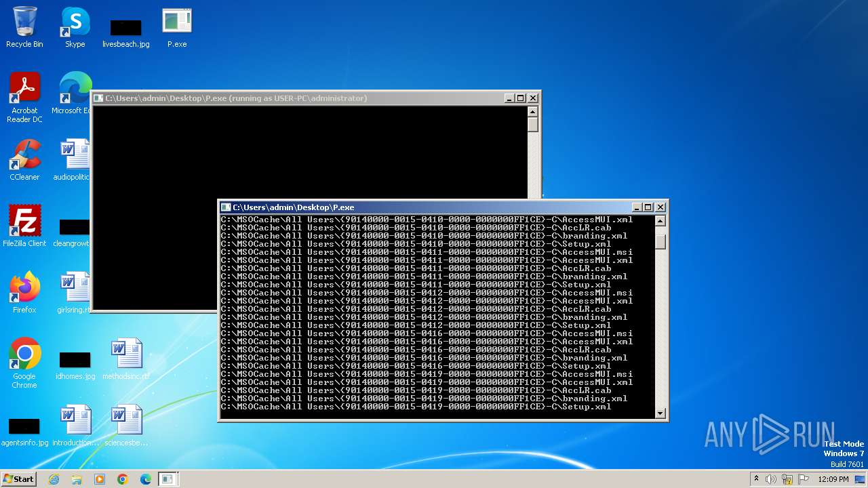The height and width of the screenshot is (488, 868).
Task: Open the volume tray icon
Action: click(x=771, y=479)
